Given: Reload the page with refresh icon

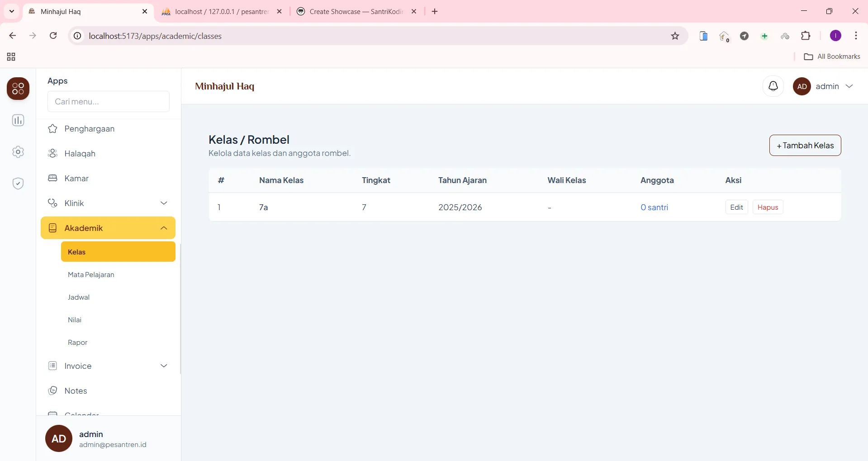Looking at the screenshot, I should pos(53,36).
